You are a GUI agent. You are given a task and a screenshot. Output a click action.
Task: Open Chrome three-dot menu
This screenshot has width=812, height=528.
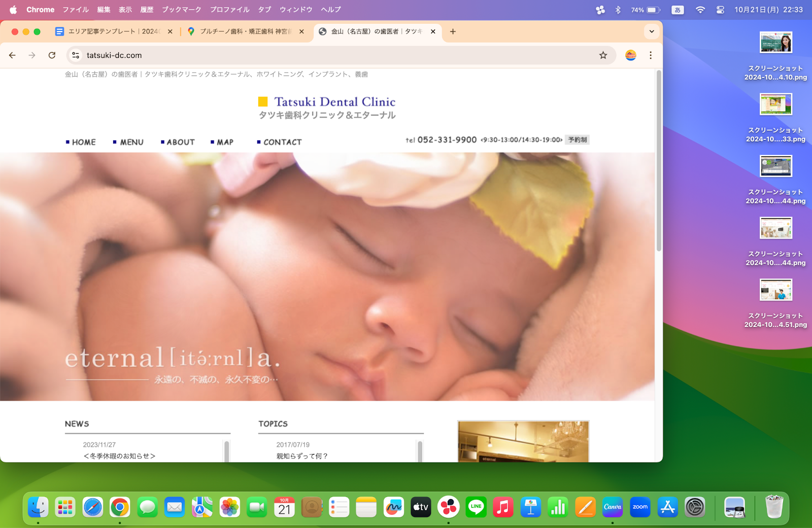pos(651,55)
